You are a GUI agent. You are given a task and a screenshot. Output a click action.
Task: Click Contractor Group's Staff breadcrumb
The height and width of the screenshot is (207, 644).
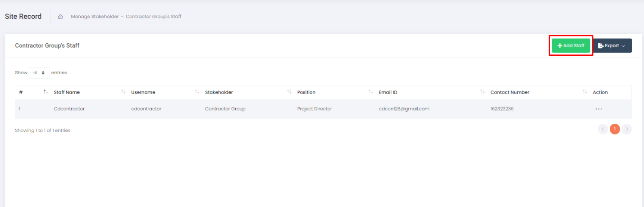(153, 17)
